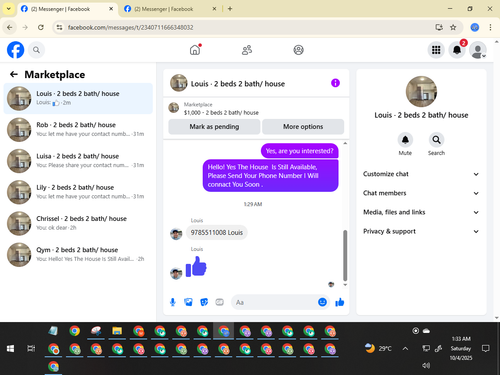This screenshot has height=375, width=500.
Task: Open the Friends icon in top navigation
Action: (x=247, y=50)
